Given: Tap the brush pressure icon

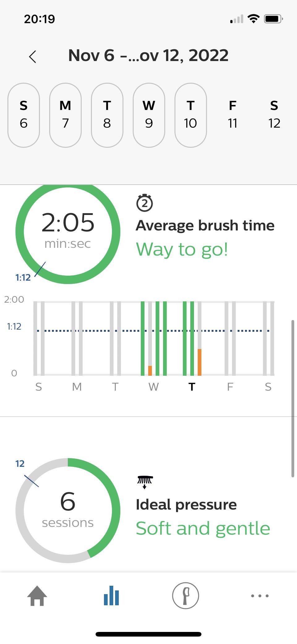Looking at the screenshot, I should [145, 482].
